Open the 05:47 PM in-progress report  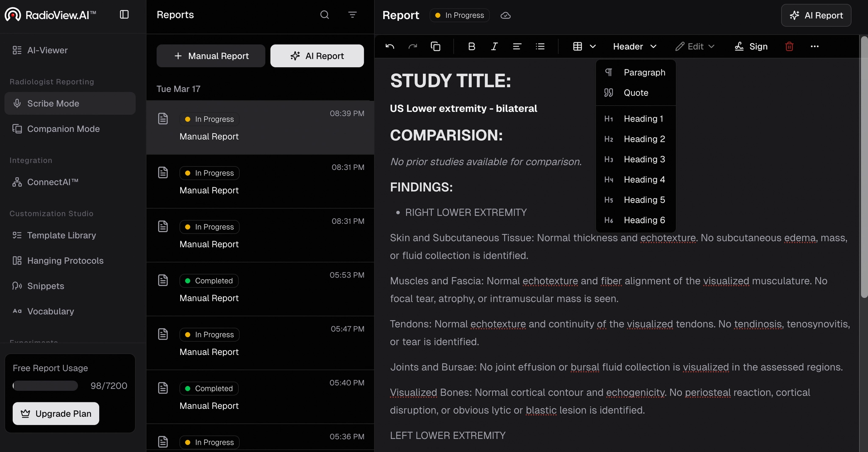[x=260, y=343]
